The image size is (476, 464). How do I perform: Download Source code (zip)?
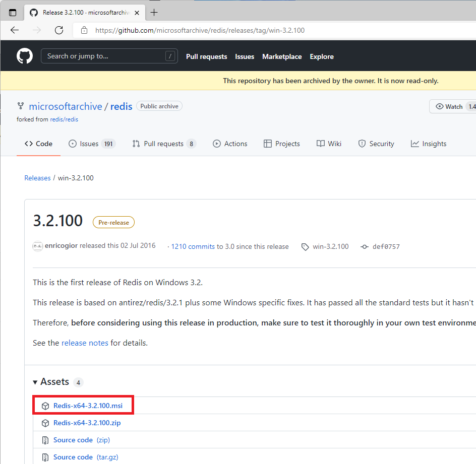[81, 440]
